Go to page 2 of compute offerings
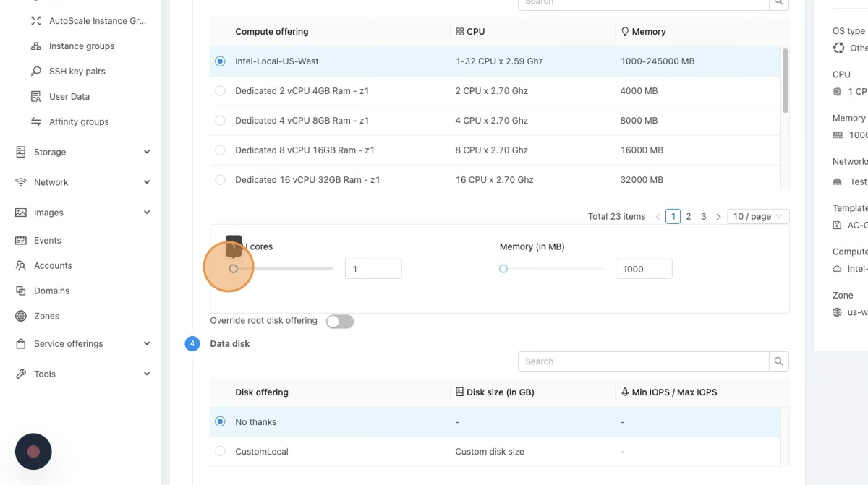Screen dimensions: 868x485 point(689,217)
